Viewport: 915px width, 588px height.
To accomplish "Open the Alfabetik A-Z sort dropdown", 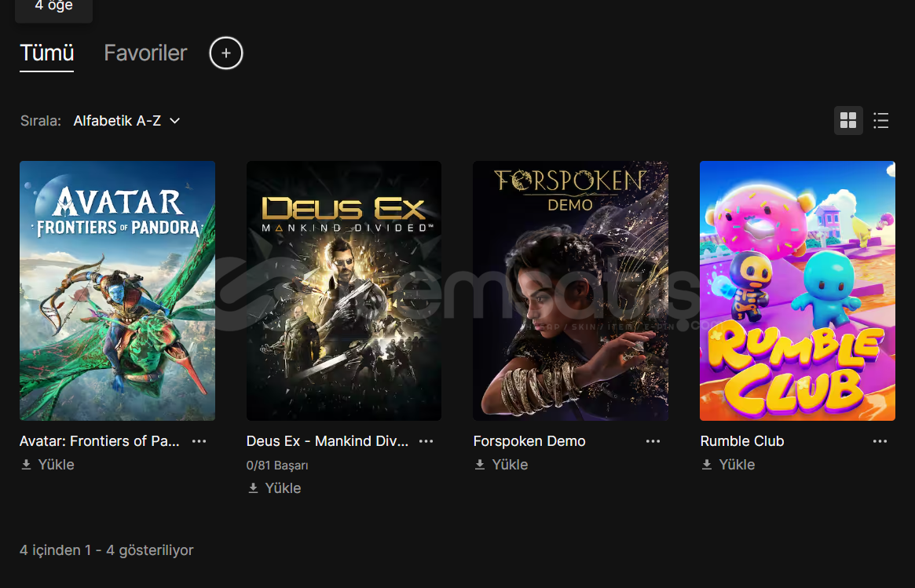I will (x=126, y=121).
